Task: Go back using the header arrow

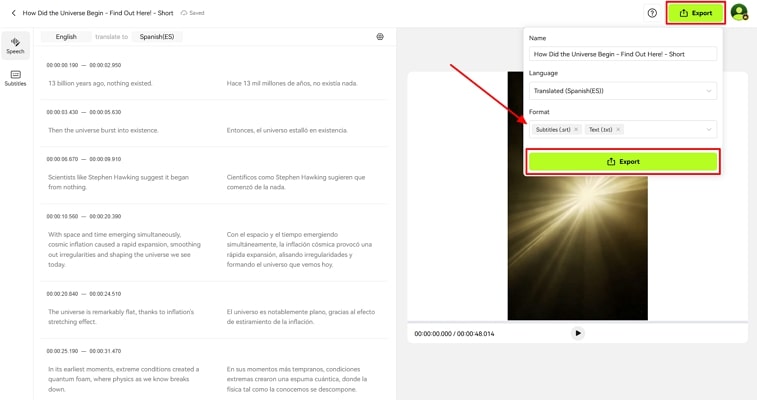Action: click(14, 13)
